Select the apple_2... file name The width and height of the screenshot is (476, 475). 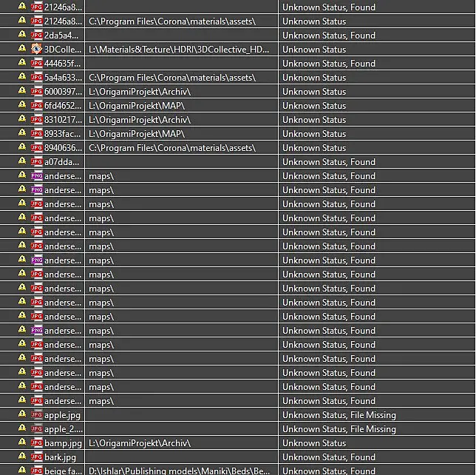pos(64,429)
